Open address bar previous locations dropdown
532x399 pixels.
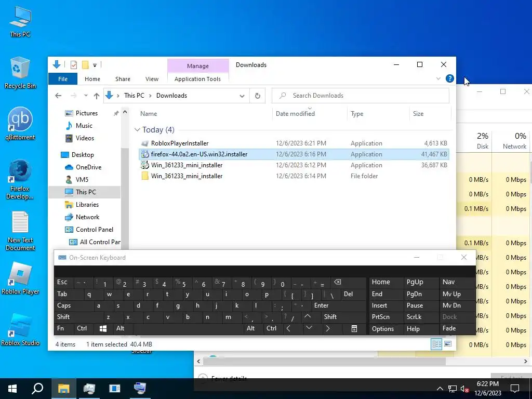tap(242, 96)
